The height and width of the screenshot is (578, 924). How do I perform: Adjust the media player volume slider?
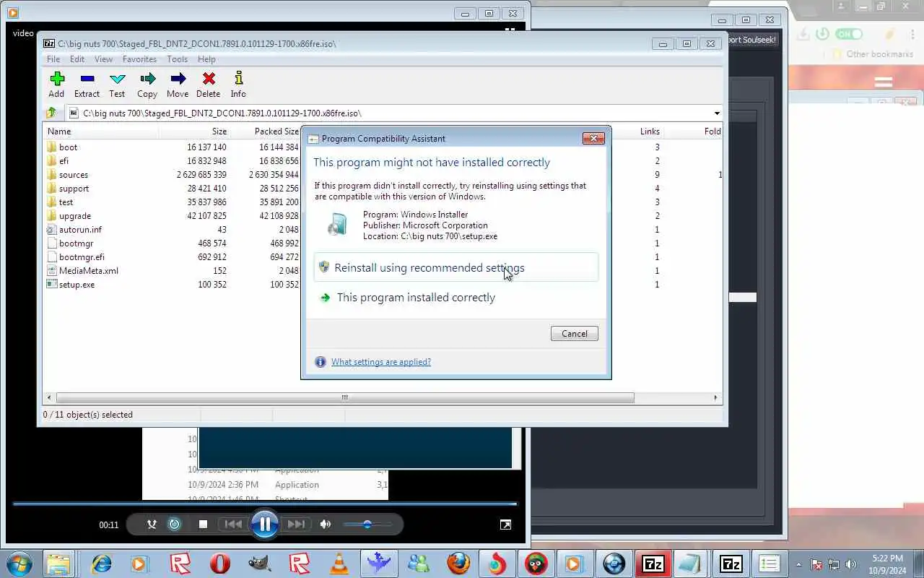[367, 525]
